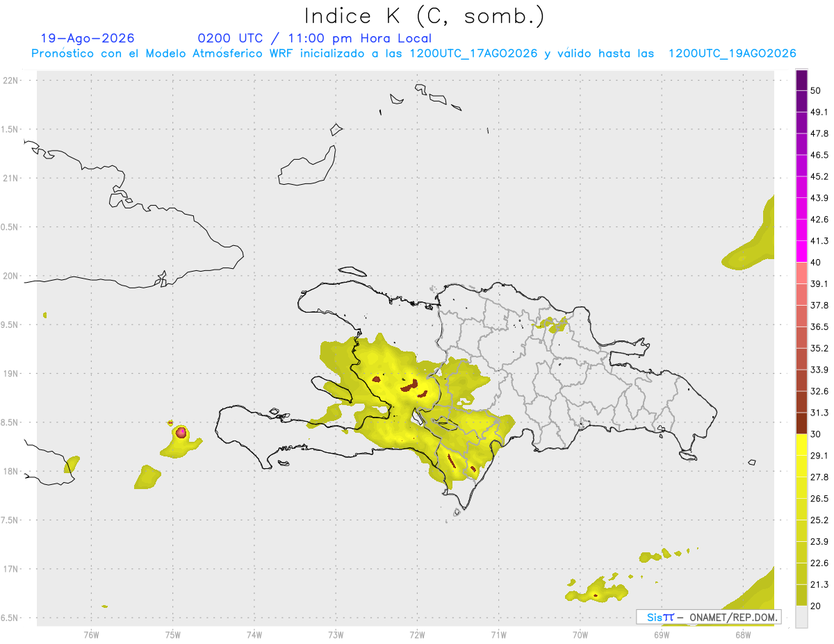Viewport: 834px width, 644px height.
Task: Click the pink-red K index peak near 75W
Action: [181, 432]
